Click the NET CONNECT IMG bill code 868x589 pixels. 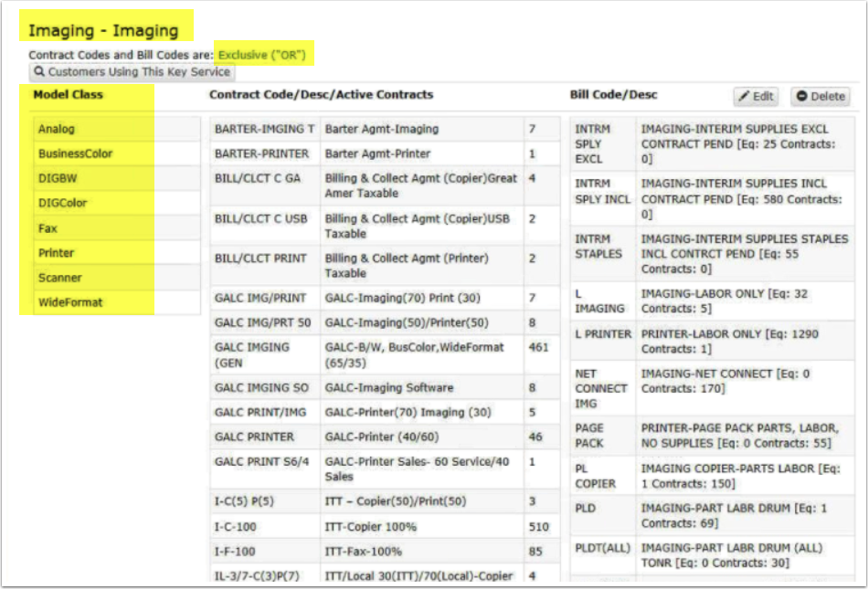coord(600,389)
